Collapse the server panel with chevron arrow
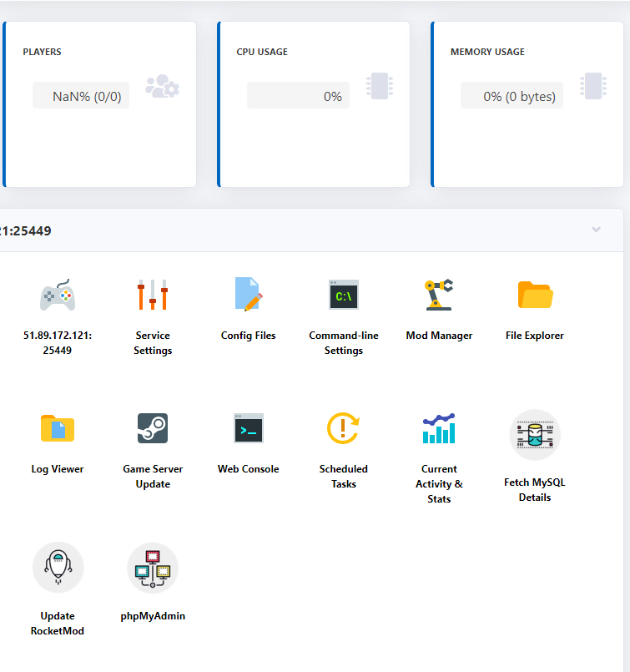 (x=596, y=230)
